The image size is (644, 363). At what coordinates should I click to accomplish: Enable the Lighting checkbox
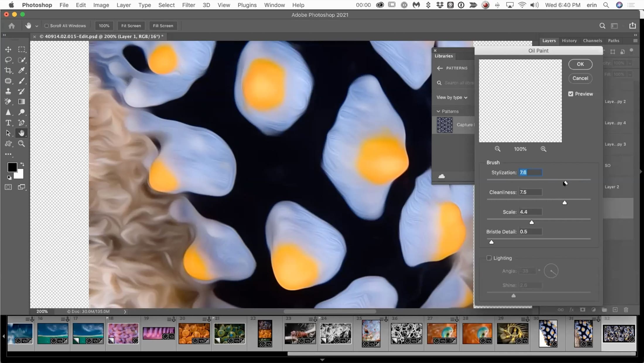pos(489,258)
